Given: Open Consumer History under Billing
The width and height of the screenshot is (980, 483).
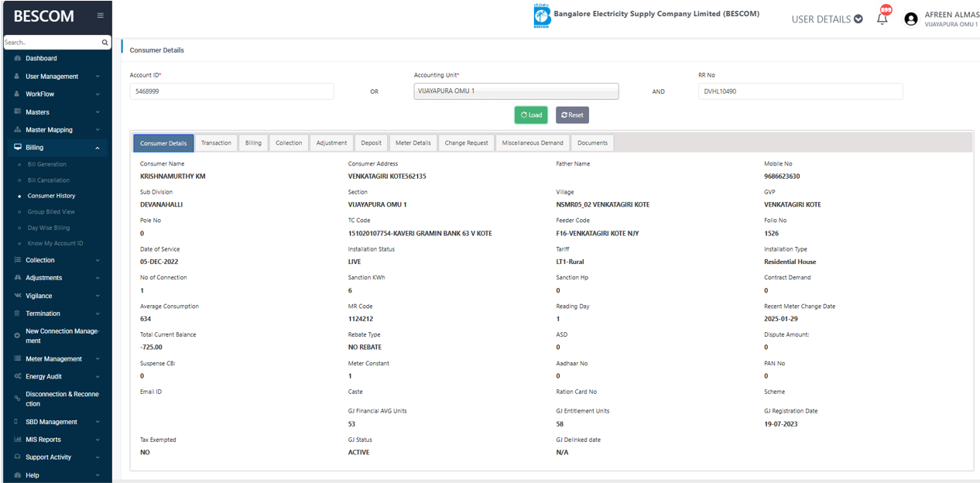Looking at the screenshot, I should (x=51, y=196).
